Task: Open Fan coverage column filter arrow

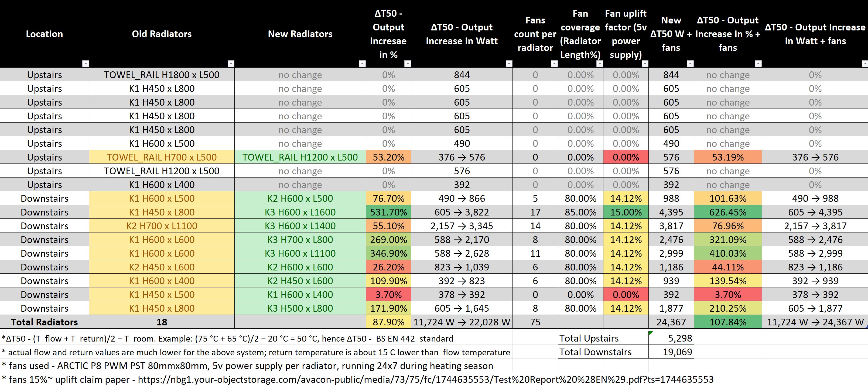Action: [599, 64]
